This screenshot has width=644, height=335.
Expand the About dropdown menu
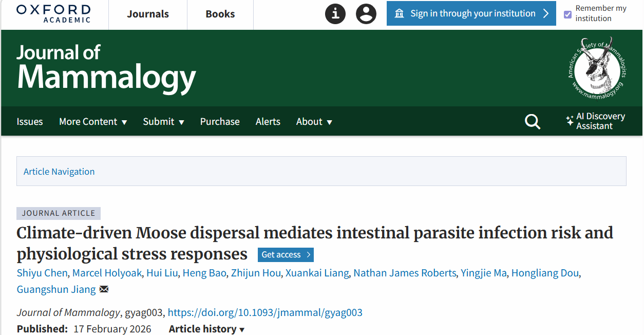coord(314,122)
